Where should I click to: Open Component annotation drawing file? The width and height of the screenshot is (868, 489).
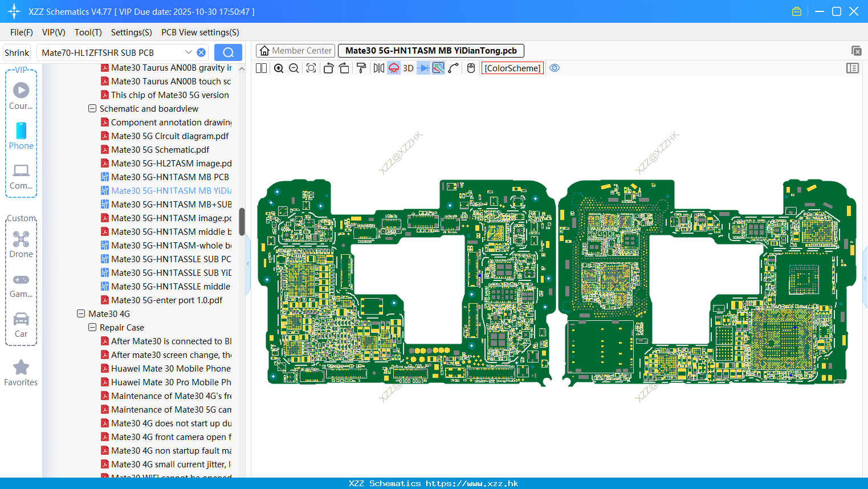click(171, 122)
